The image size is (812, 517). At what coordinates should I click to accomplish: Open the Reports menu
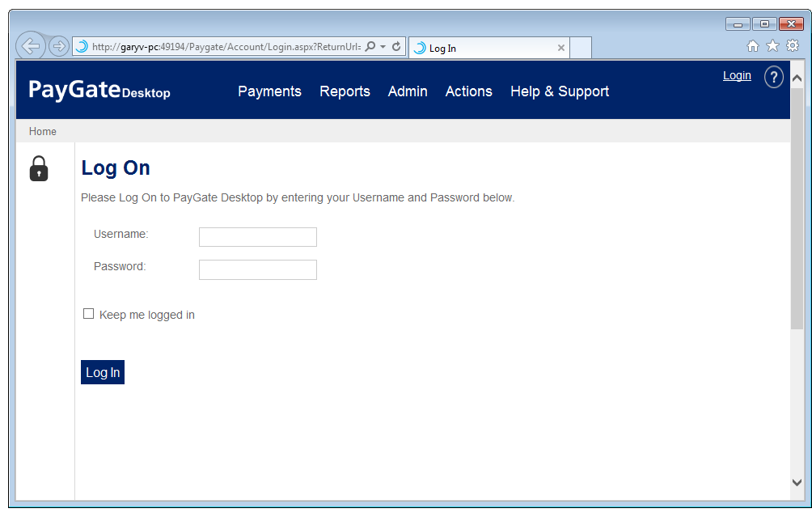pyautogui.click(x=345, y=91)
